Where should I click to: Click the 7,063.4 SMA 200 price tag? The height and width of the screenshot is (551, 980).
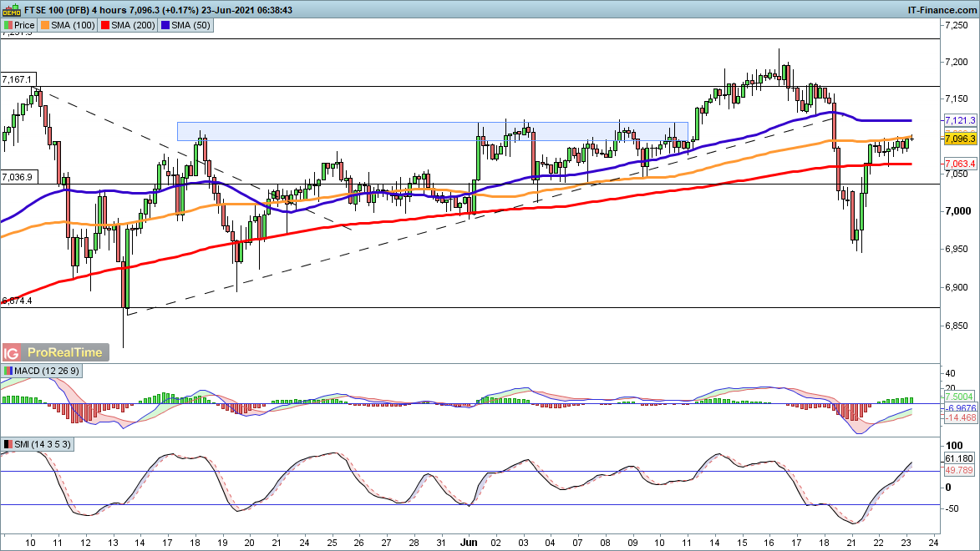click(960, 164)
